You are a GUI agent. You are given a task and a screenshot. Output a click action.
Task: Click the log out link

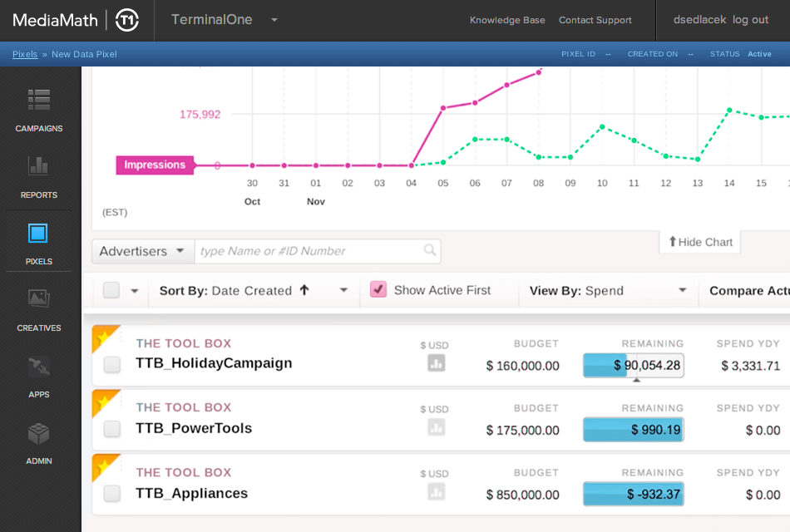tap(751, 20)
